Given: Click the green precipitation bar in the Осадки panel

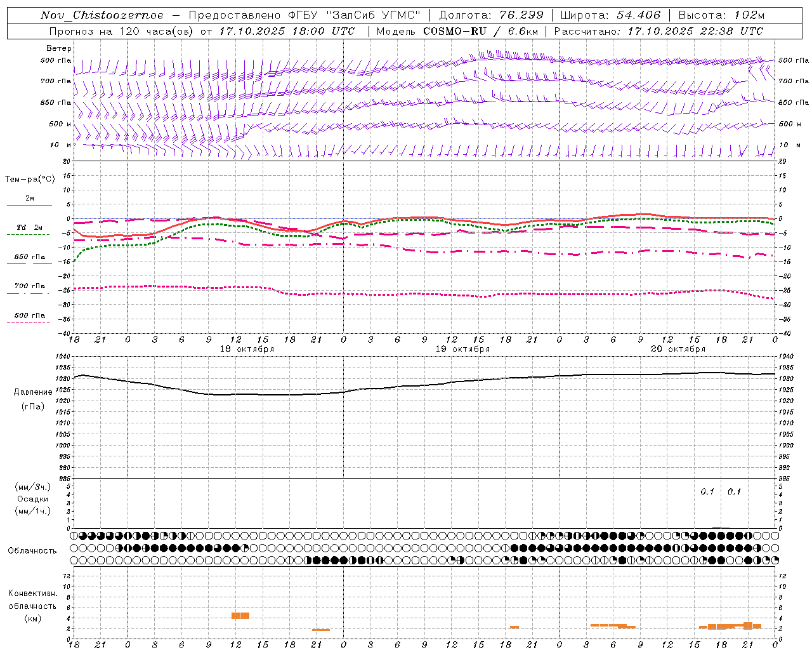Looking at the screenshot, I should [717, 527].
